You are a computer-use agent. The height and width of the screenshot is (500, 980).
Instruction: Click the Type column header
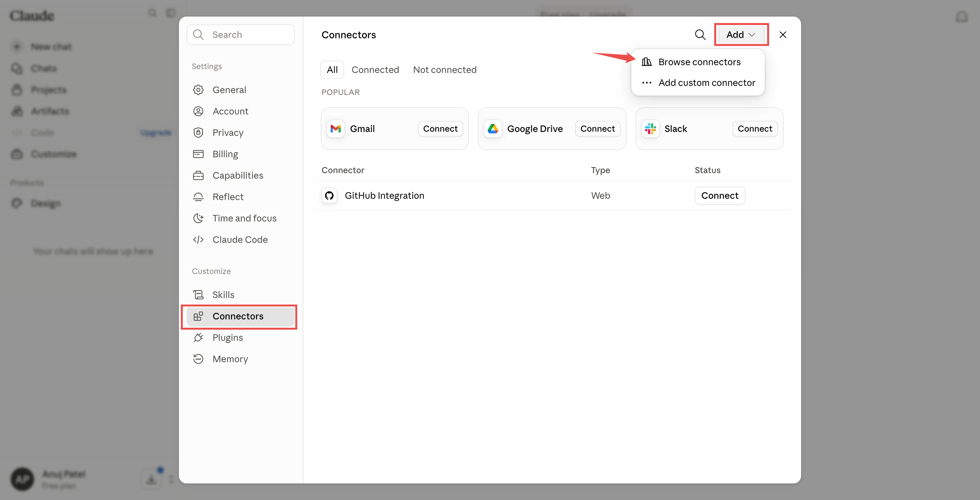tap(600, 170)
